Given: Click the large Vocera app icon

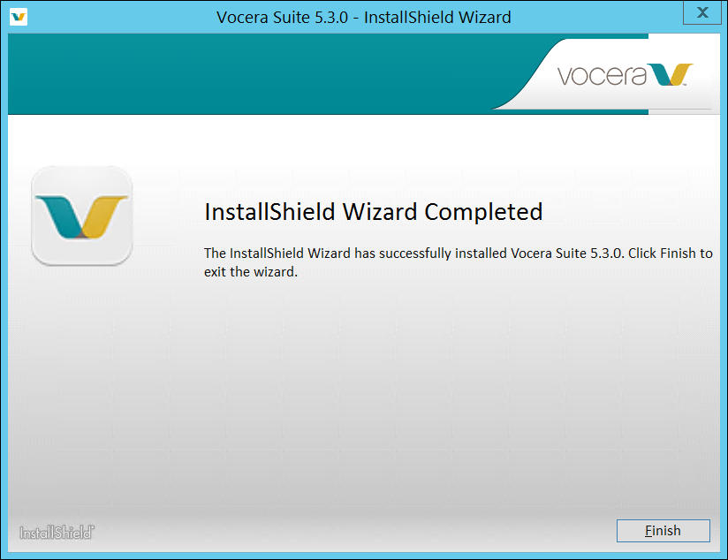Looking at the screenshot, I should click(81, 216).
